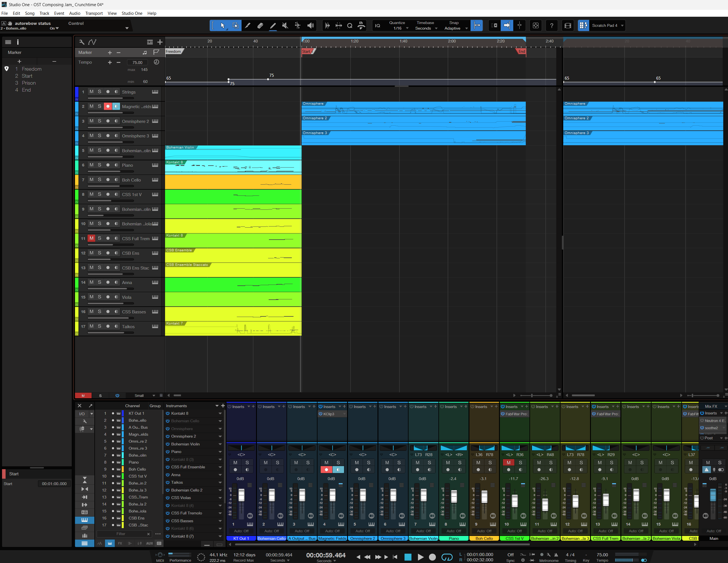The height and width of the screenshot is (563, 728).
Task: Unmute the CSS Full Trem track
Action: pos(91,238)
